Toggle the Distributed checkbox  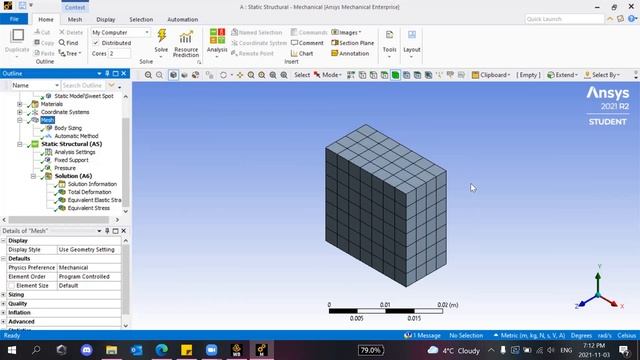pyautogui.click(x=96, y=43)
